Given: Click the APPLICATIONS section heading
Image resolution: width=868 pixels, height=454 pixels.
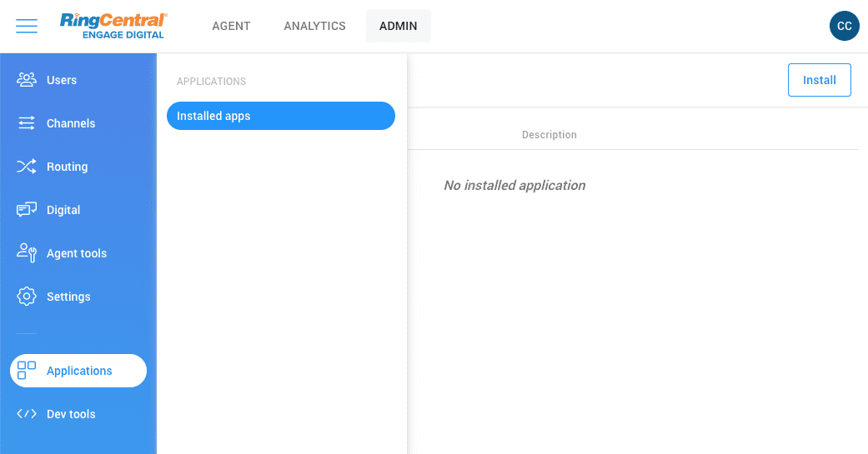Looking at the screenshot, I should [x=211, y=82].
